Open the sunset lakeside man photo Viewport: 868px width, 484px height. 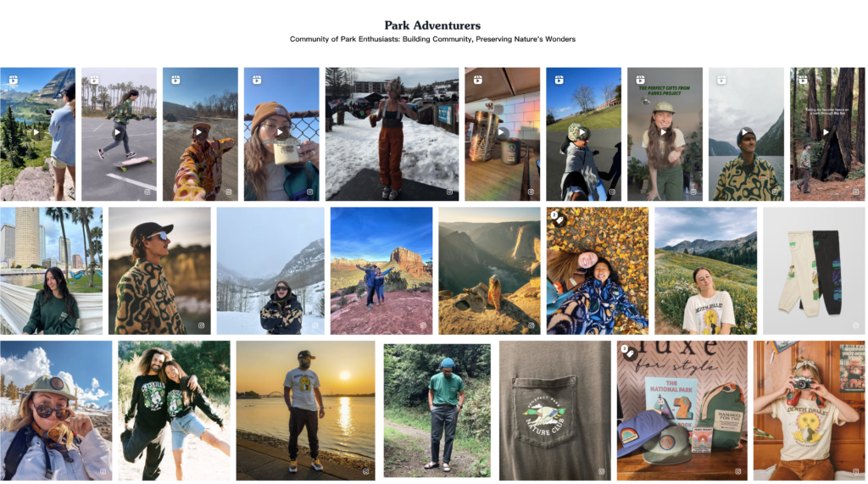coord(305,410)
